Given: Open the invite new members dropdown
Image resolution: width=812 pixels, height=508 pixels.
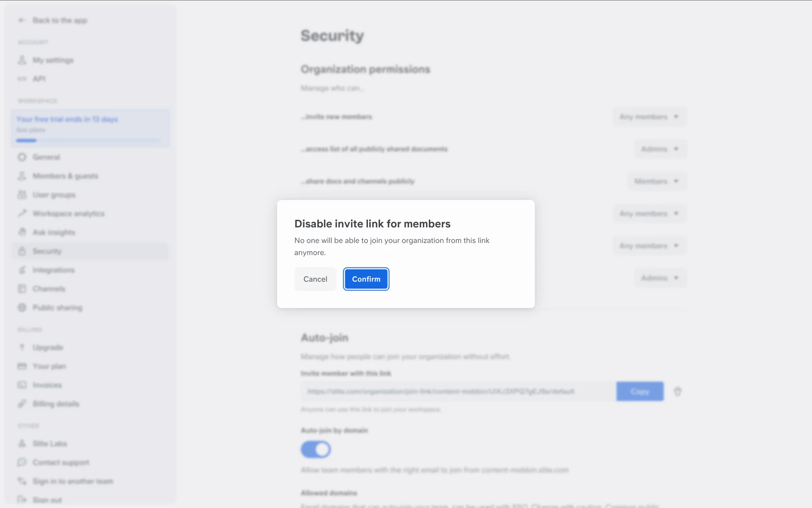Looking at the screenshot, I should click(649, 117).
